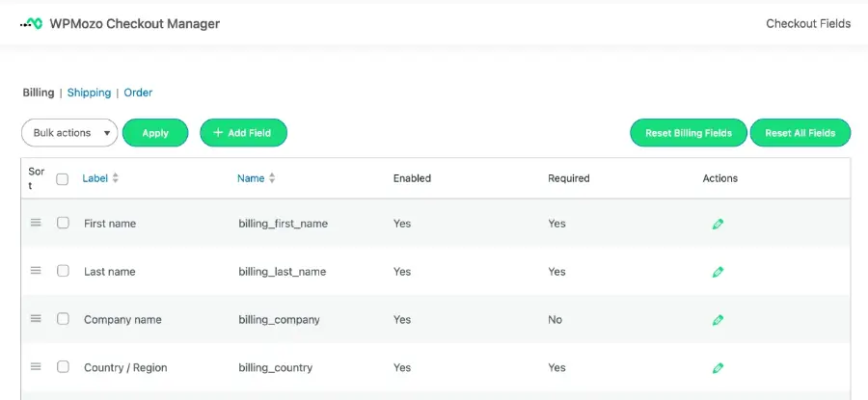
Task: Click the Actions column header
Action: pos(720,178)
